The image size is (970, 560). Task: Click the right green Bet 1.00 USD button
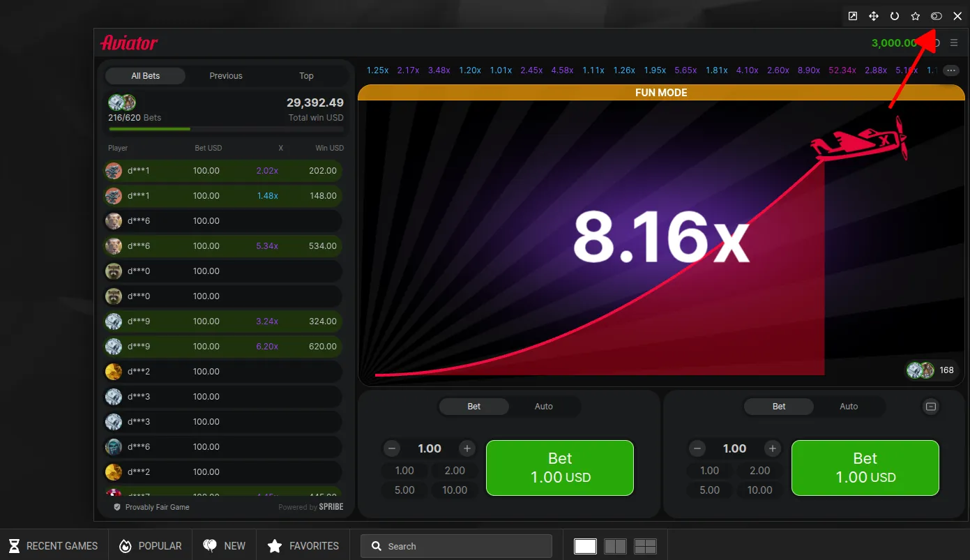(x=865, y=468)
